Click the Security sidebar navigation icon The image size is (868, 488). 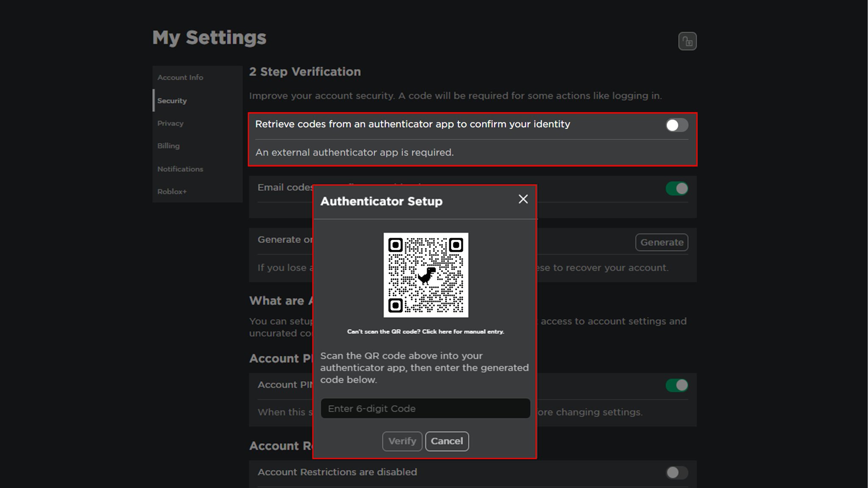[172, 100]
